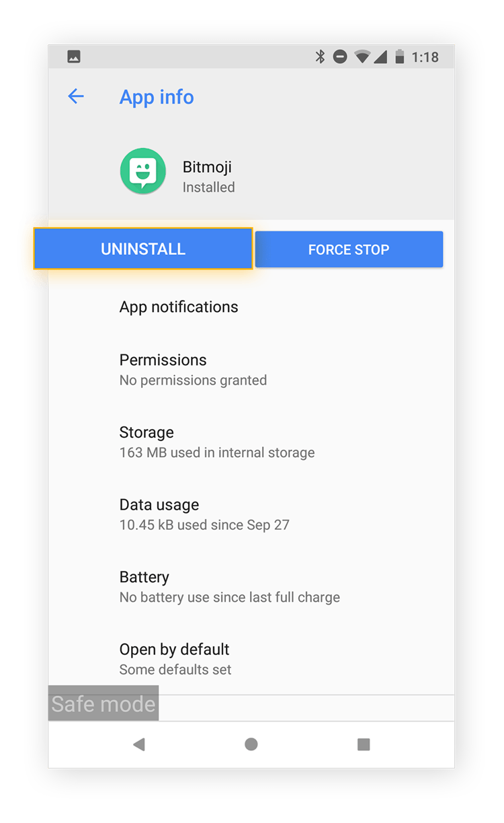Tap the Back navigation triangle

pyautogui.click(x=139, y=744)
